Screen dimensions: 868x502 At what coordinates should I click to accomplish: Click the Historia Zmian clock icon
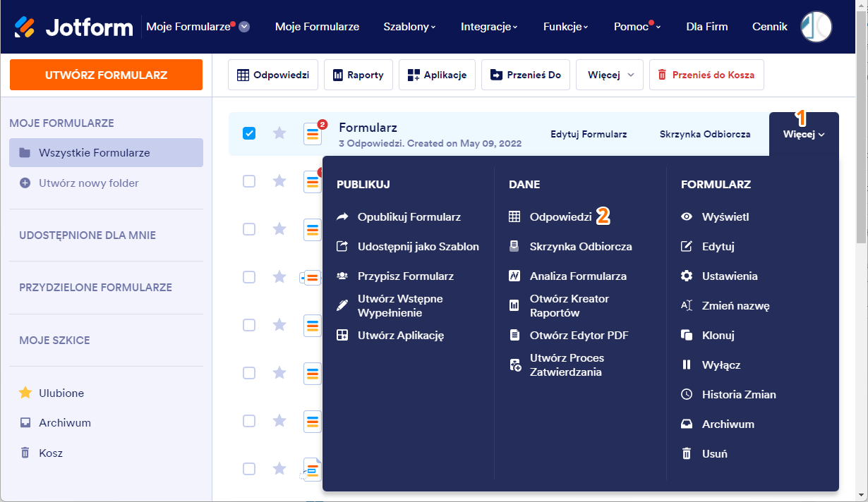point(687,395)
